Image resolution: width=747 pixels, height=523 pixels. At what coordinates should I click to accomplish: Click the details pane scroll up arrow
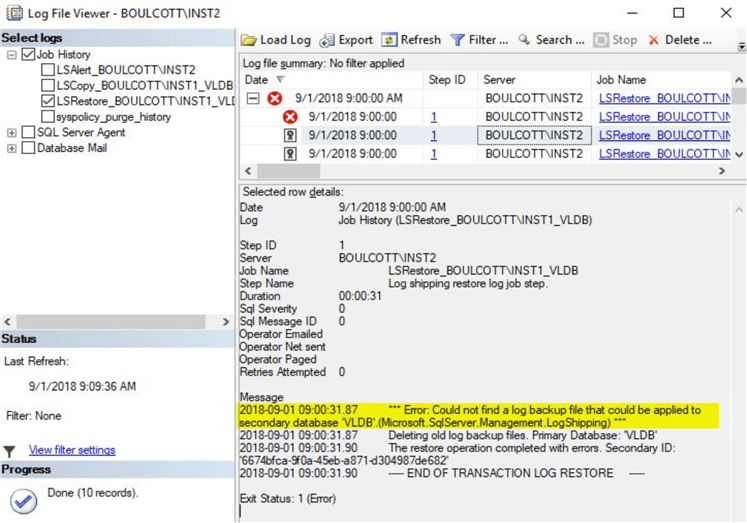click(739, 210)
